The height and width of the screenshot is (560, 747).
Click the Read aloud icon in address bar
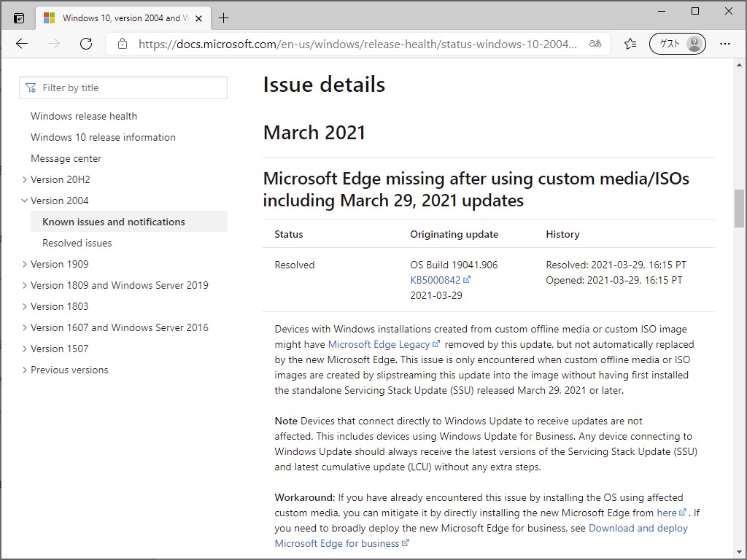[x=595, y=44]
